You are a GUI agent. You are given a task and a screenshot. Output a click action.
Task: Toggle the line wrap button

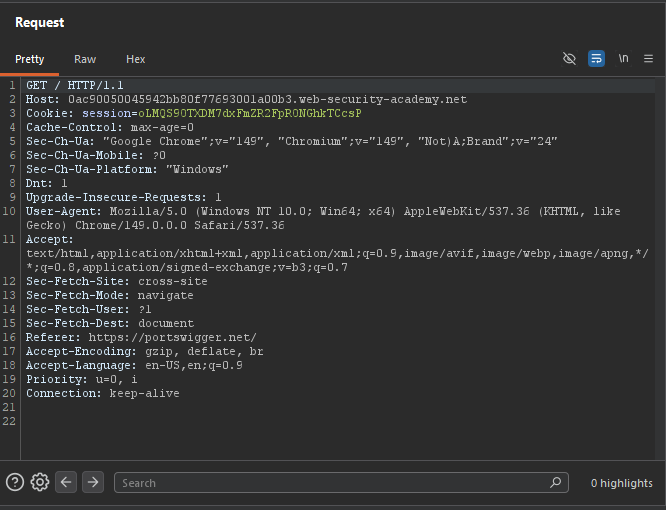click(596, 59)
